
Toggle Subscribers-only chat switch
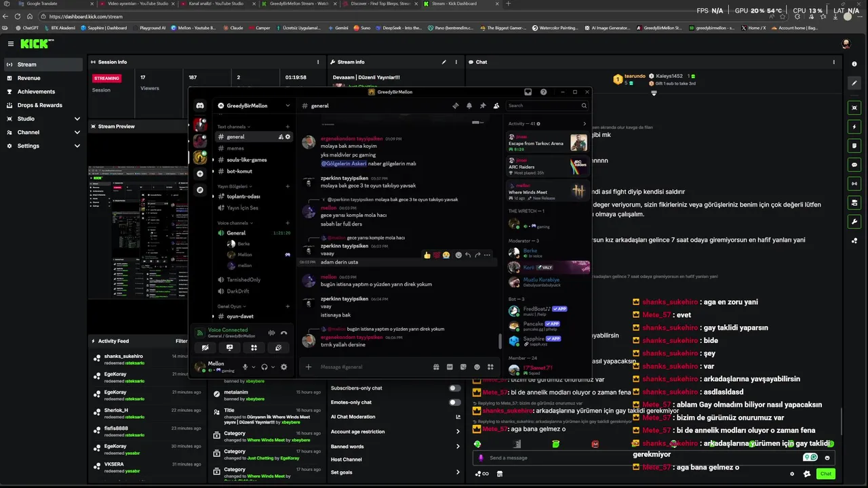[x=454, y=388]
